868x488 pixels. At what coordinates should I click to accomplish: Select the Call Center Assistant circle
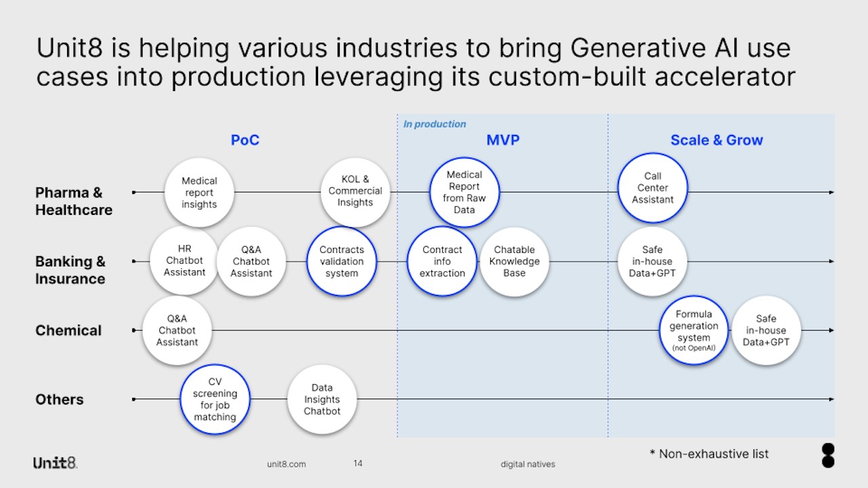[652, 188]
